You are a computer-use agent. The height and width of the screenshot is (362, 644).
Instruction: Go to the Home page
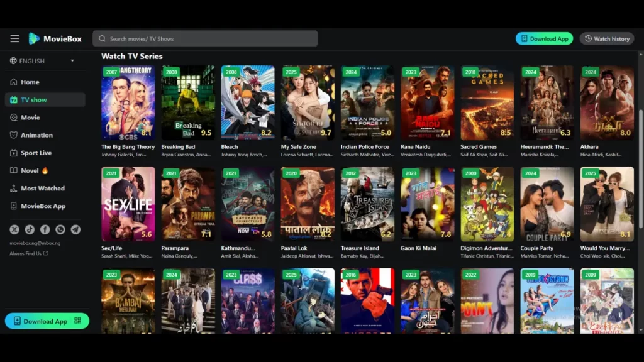coord(45,82)
